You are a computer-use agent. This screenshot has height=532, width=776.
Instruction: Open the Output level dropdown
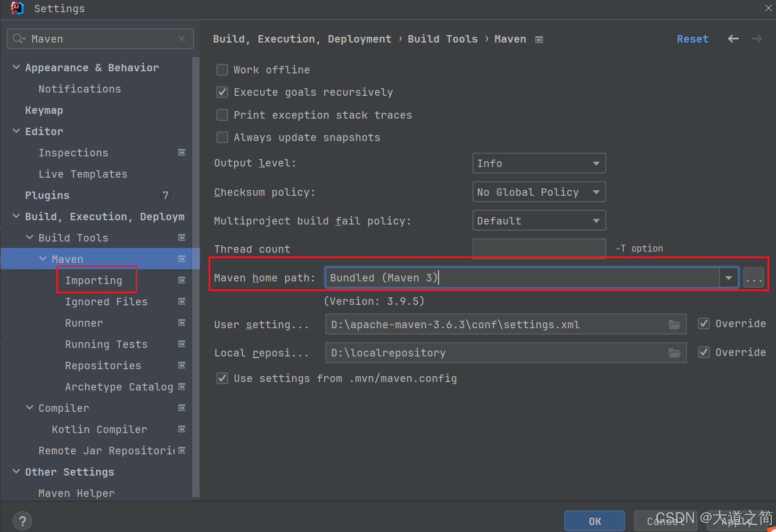[x=539, y=163]
